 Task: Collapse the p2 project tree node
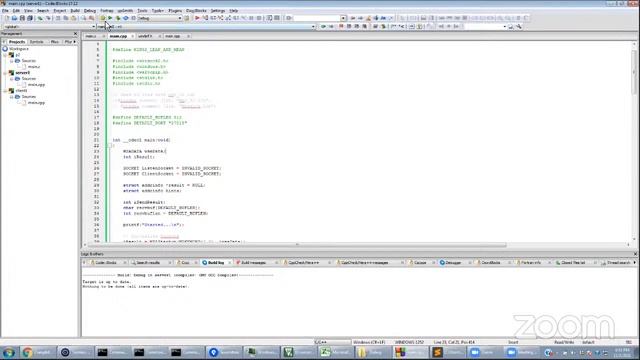coord(5,55)
